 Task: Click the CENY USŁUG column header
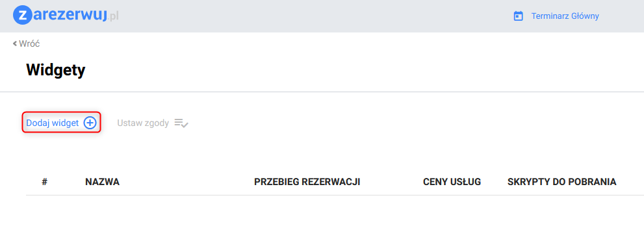pos(452,181)
